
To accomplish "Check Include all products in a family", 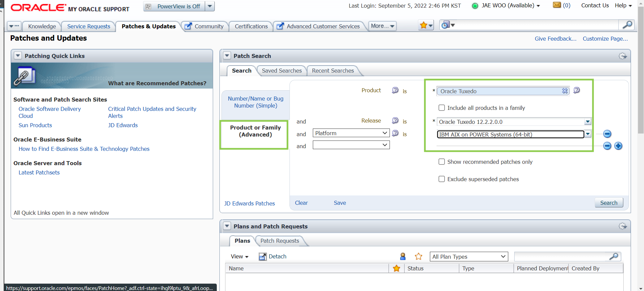I will pyautogui.click(x=442, y=108).
